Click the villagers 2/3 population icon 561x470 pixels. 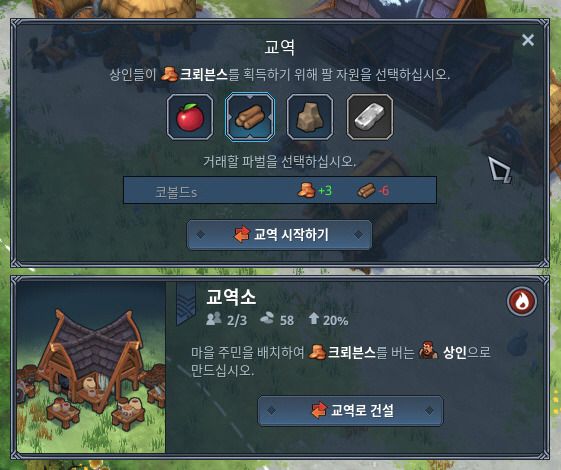tap(214, 318)
